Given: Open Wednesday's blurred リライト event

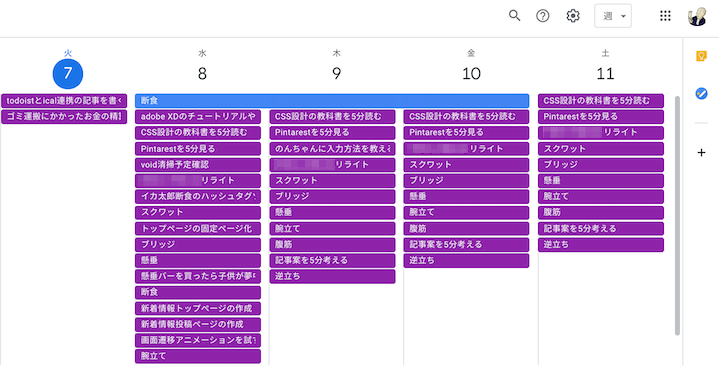Looking at the screenshot, I should point(198,181).
